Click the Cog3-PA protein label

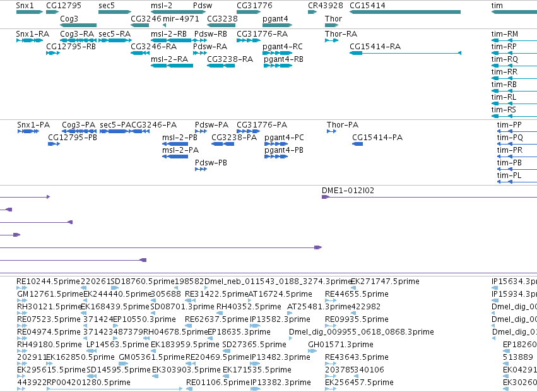click(78, 125)
